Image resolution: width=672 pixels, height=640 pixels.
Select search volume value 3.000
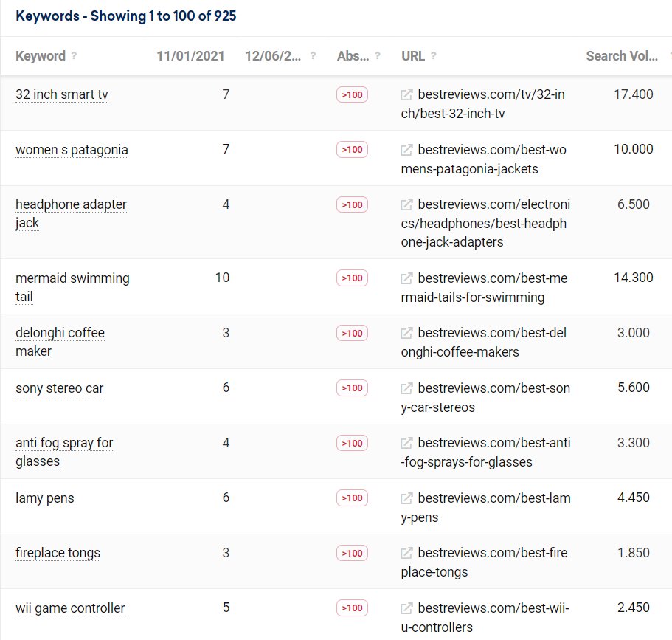[x=634, y=333]
